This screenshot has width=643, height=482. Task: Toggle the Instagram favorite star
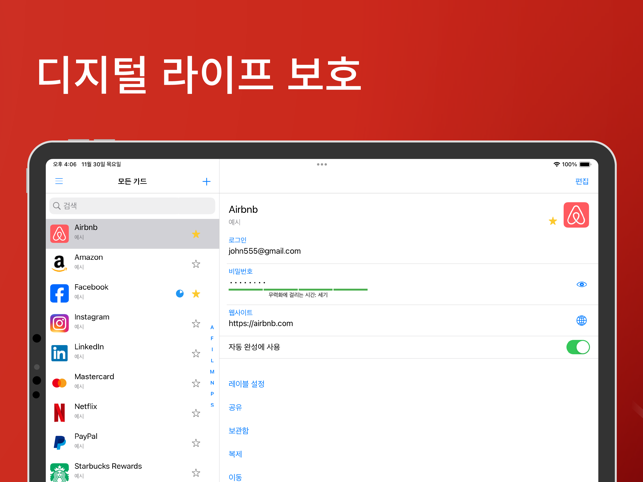pyautogui.click(x=196, y=324)
